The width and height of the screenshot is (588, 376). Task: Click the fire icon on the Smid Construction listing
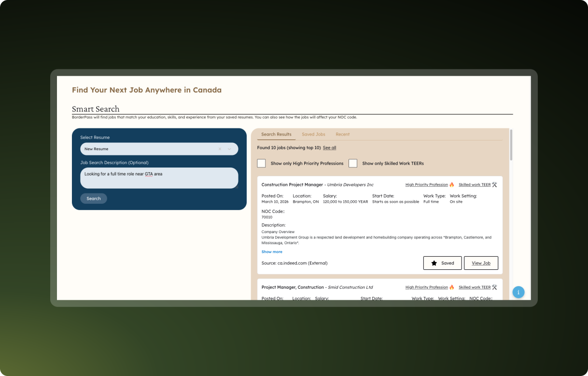(451, 287)
